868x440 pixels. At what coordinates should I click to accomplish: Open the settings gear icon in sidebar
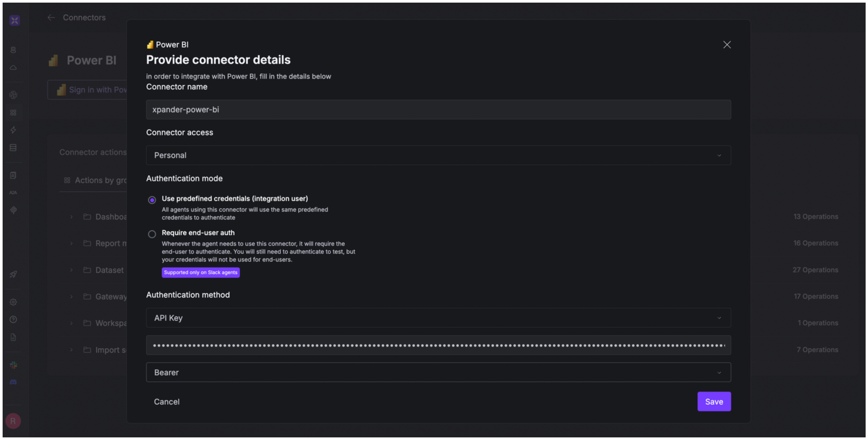(13, 302)
